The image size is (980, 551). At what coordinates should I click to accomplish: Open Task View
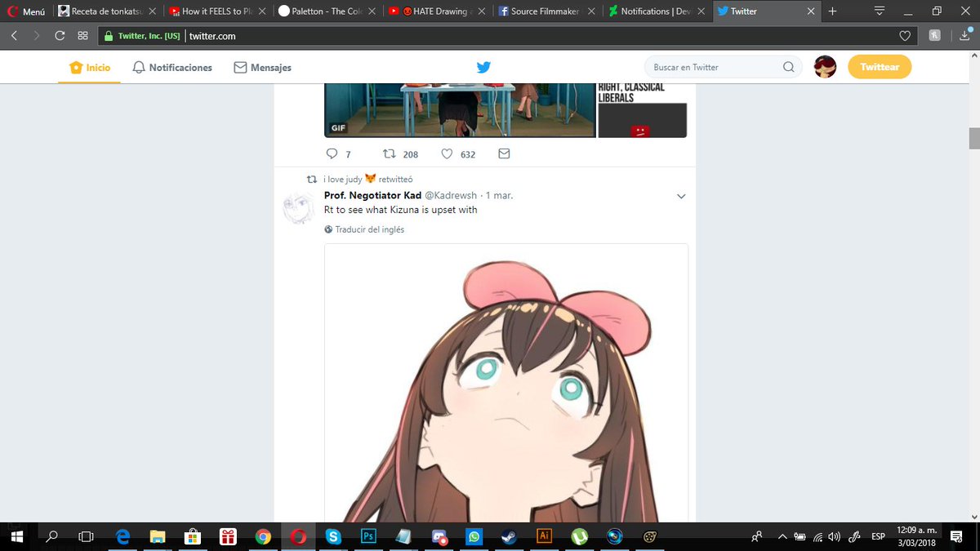pos(86,536)
